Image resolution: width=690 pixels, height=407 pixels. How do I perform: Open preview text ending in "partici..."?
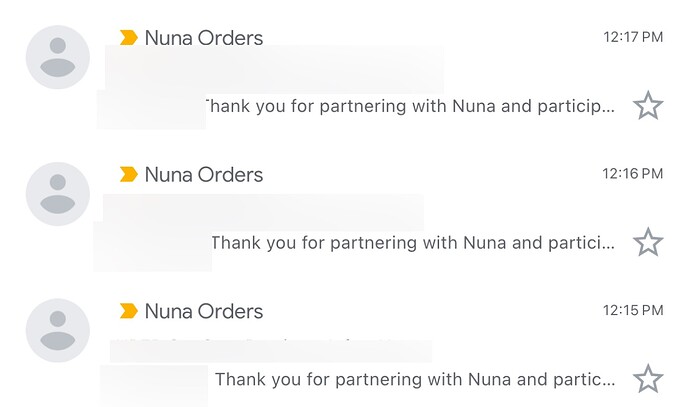tap(413, 243)
